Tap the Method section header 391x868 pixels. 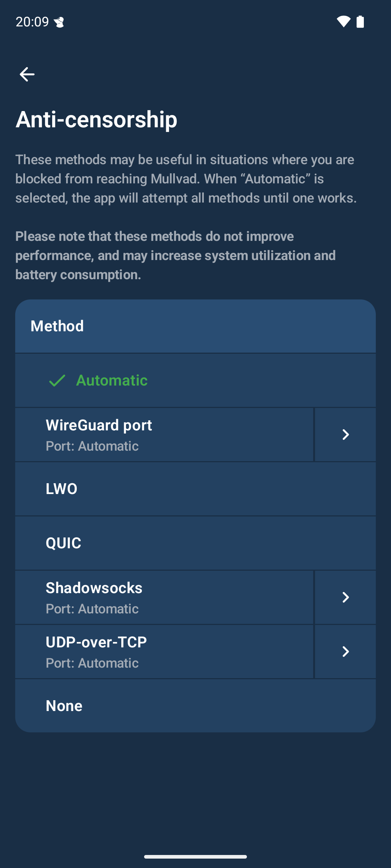57,325
